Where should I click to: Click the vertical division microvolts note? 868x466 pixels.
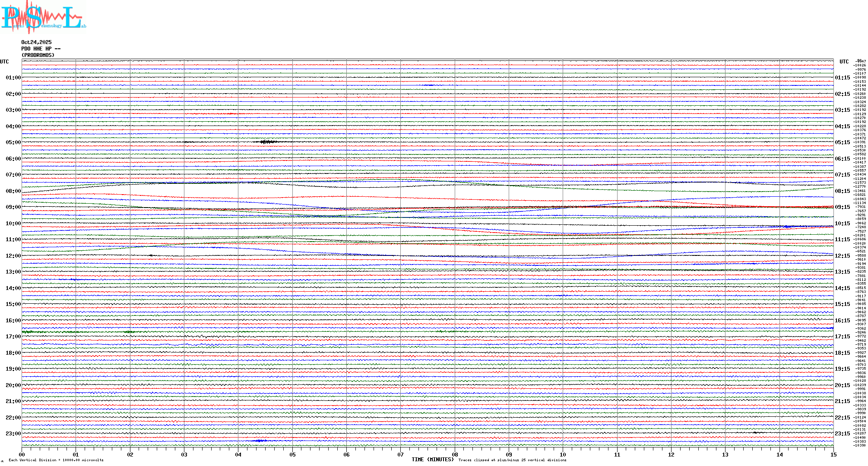(x=56, y=460)
